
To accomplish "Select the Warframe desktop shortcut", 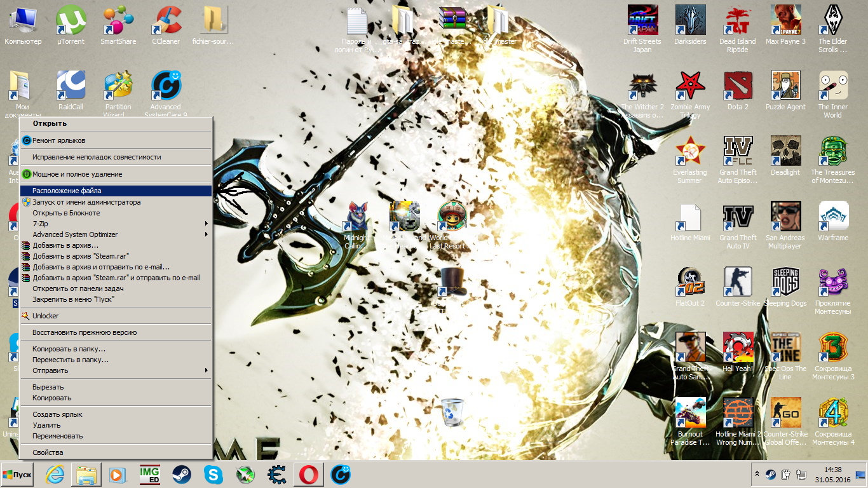I will [833, 220].
